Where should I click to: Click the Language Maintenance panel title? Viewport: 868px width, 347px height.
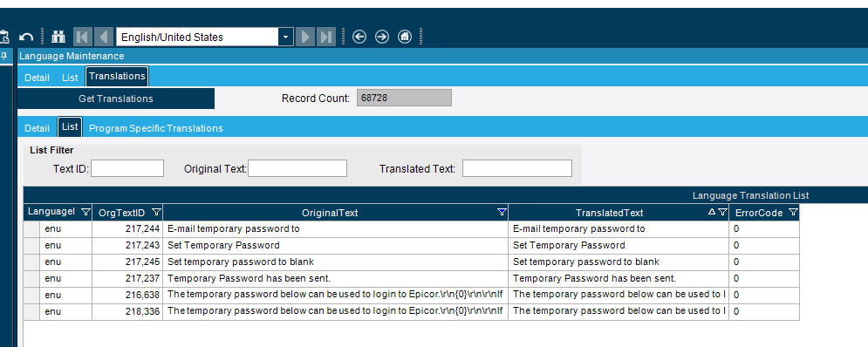coord(72,56)
